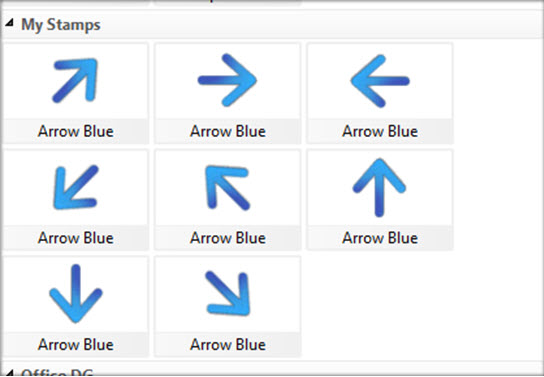Click the Arrow Blue label under left arrow
This screenshot has width=544, height=377.
[380, 131]
